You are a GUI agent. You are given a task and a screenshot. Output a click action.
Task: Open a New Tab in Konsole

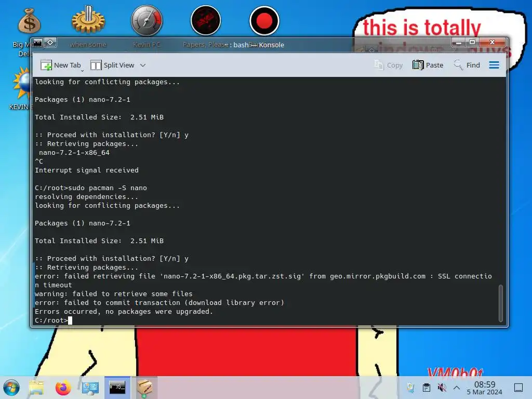point(61,65)
